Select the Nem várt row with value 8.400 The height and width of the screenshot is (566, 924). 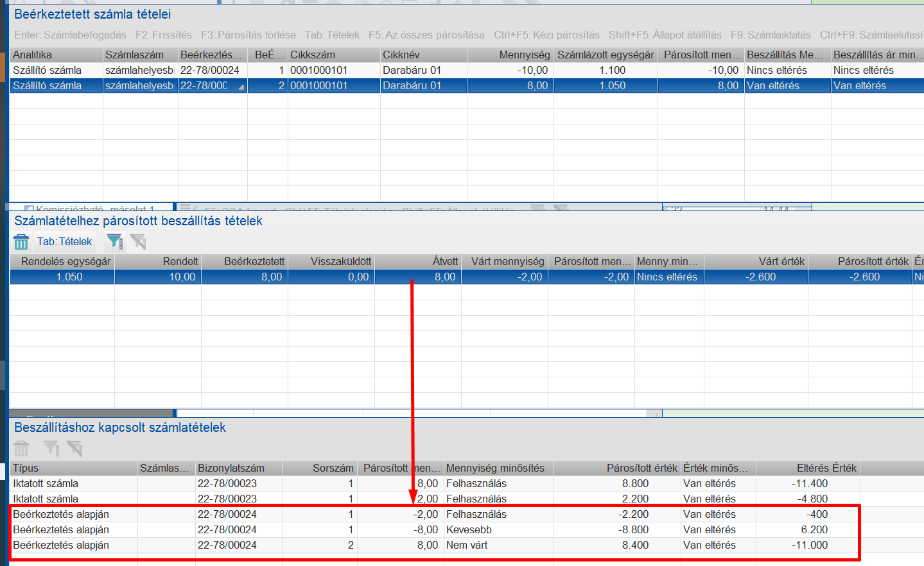point(435,545)
